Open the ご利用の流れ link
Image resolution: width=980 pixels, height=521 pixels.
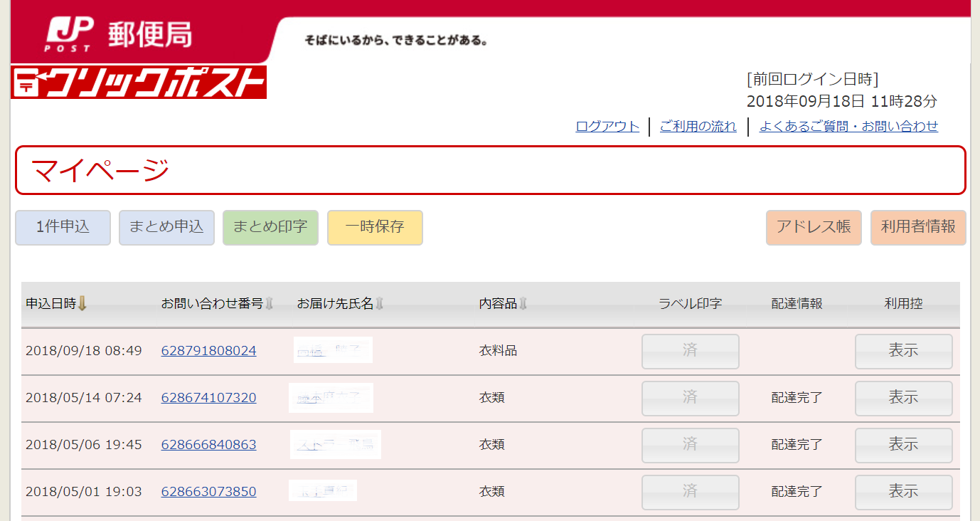[x=698, y=127]
